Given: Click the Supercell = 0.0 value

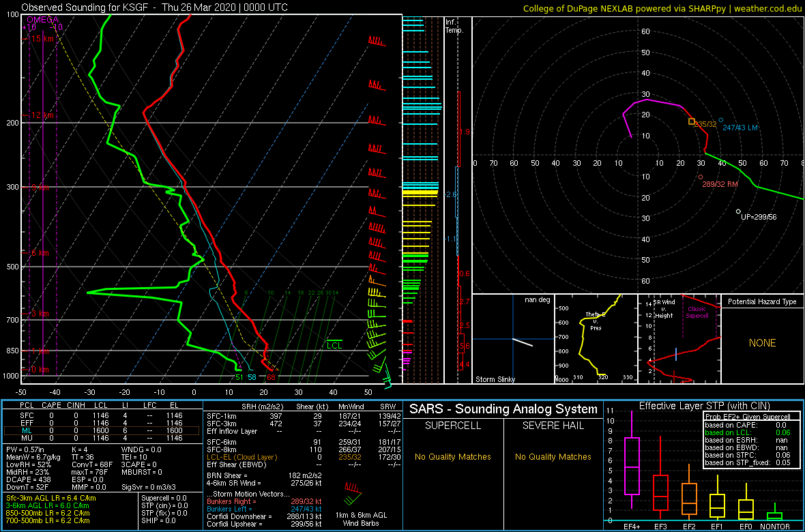Looking at the screenshot, I should tap(164, 499).
